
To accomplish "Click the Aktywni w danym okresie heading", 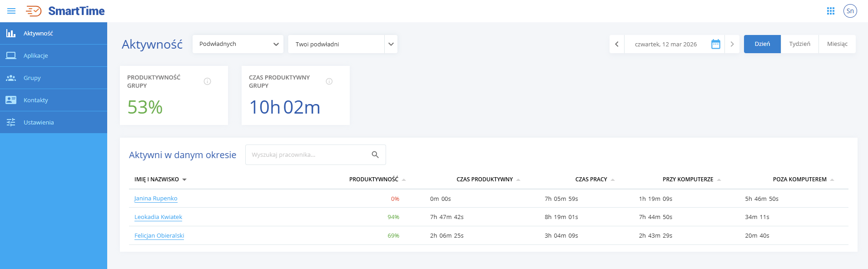I will point(183,155).
